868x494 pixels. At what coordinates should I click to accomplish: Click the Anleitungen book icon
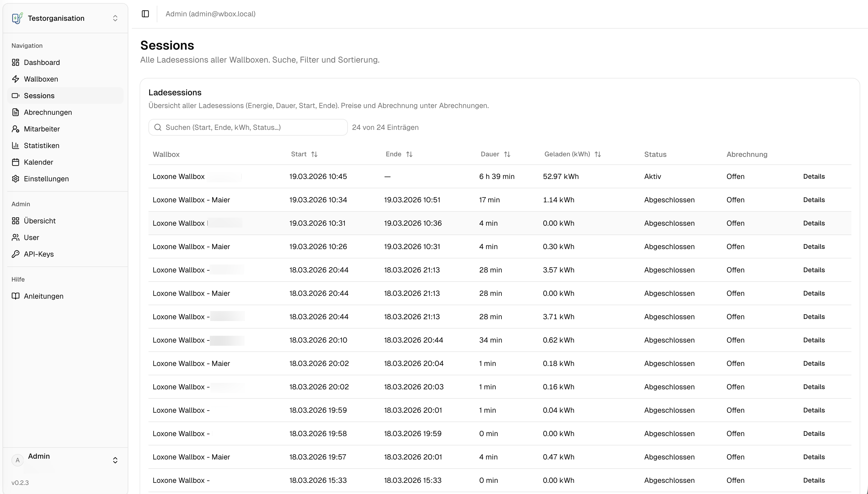coord(16,296)
